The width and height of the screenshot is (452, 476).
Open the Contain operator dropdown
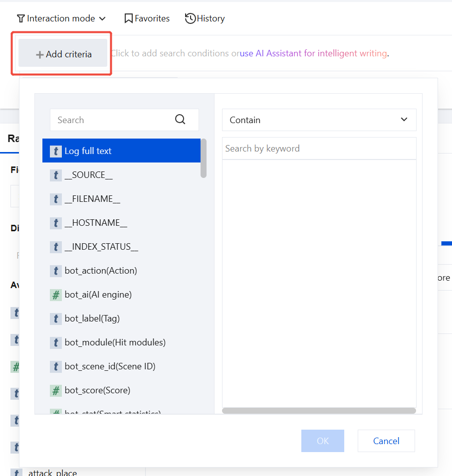319,120
